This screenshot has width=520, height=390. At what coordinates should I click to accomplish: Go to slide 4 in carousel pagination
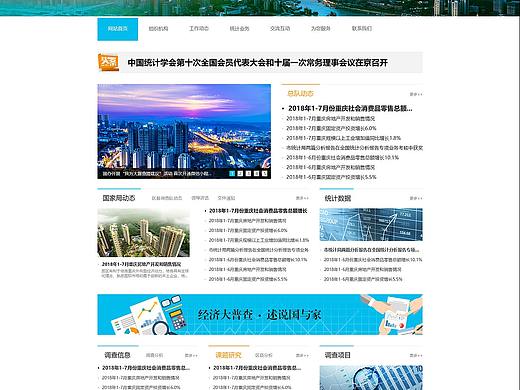pyautogui.click(x=256, y=173)
